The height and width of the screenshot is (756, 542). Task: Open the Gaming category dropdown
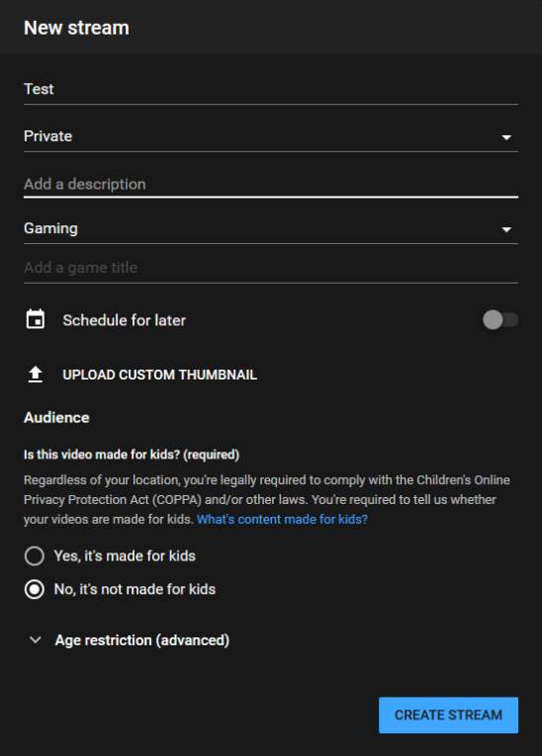[x=271, y=228]
